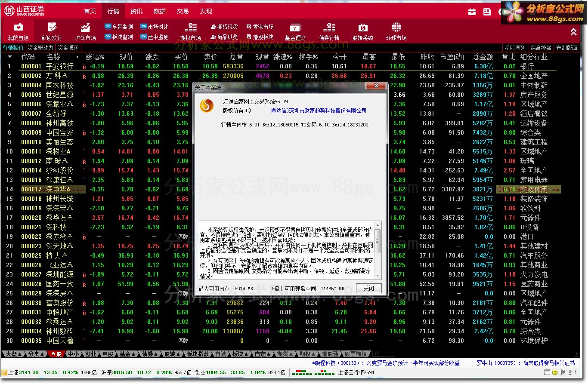588x384 pixels.
Task: Switch to 定制版面 tab
Action: [x=567, y=48]
